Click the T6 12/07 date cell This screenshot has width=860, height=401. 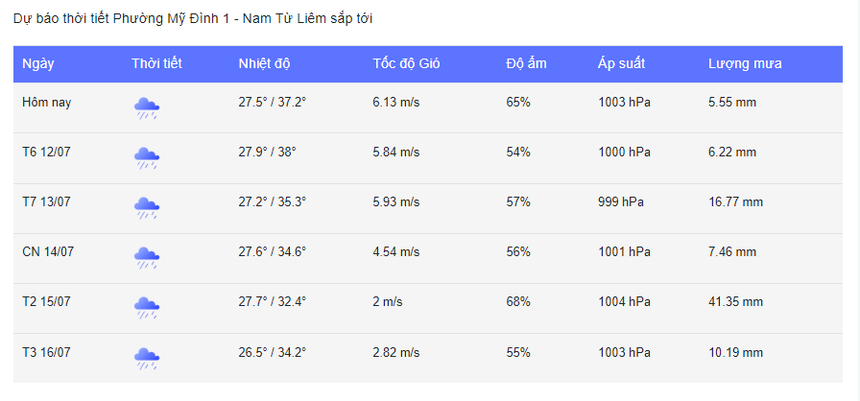pos(47,152)
